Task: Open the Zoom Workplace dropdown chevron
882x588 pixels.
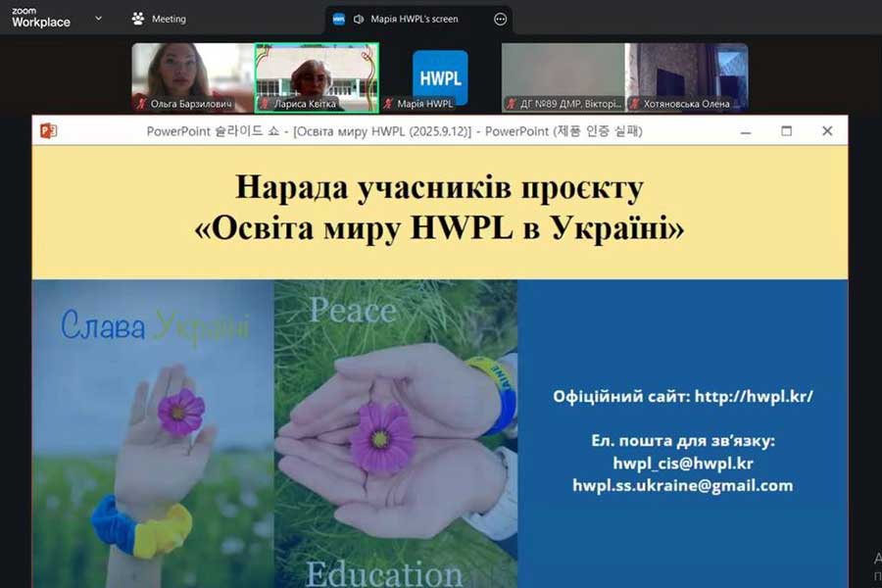Action: coord(98,18)
